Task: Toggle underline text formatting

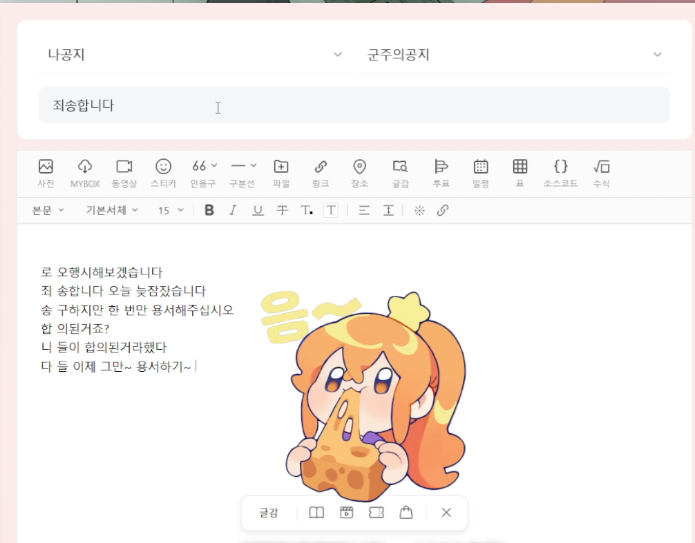Action: click(258, 210)
